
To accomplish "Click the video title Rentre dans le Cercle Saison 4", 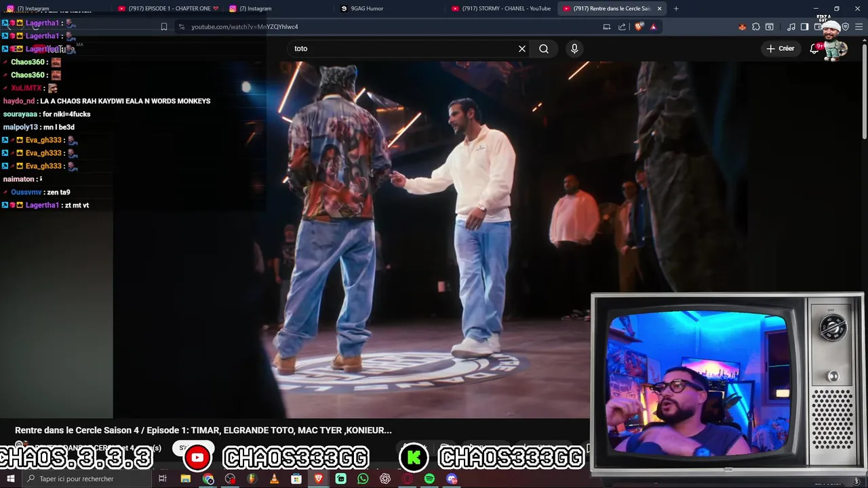I will pyautogui.click(x=203, y=430).
